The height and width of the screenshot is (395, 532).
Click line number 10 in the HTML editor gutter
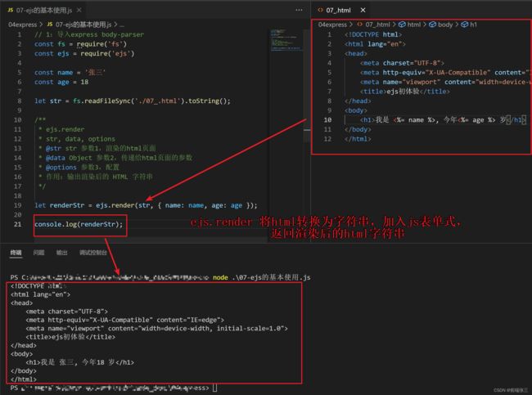[327, 119]
